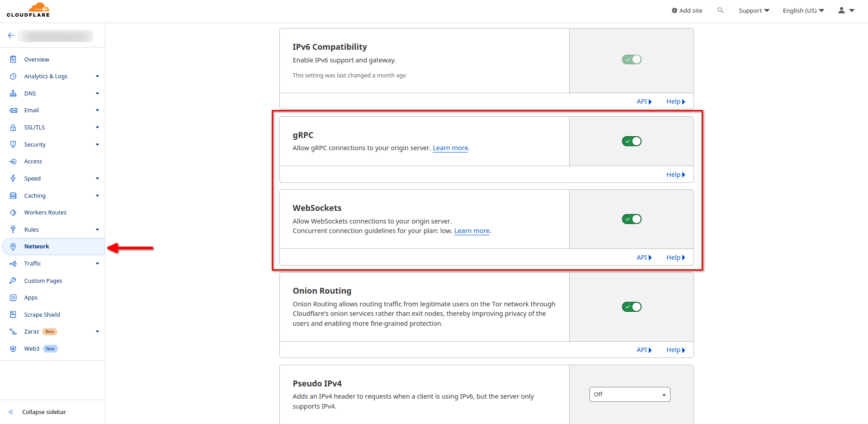Click the Workers Routes diamond icon
868x424 pixels.
[13, 213]
